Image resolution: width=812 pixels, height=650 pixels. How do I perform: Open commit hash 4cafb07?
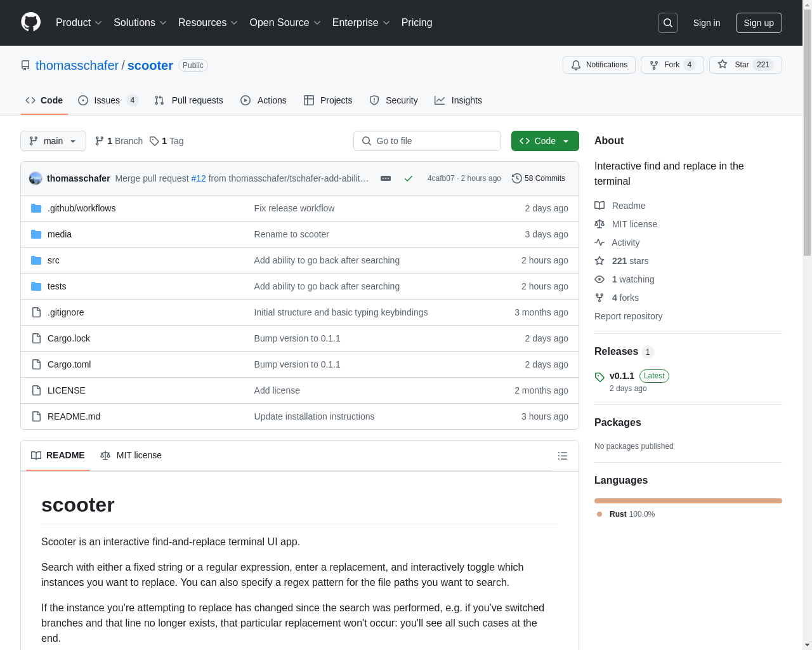[x=441, y=178]
